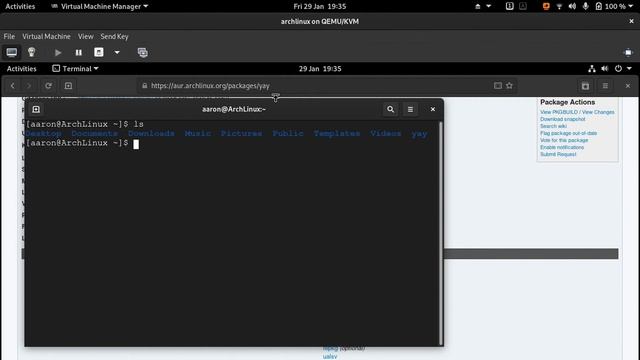The height and width of the screenshot is (360, 640).
Task: Click Enable notifications link
Action: 562,147
